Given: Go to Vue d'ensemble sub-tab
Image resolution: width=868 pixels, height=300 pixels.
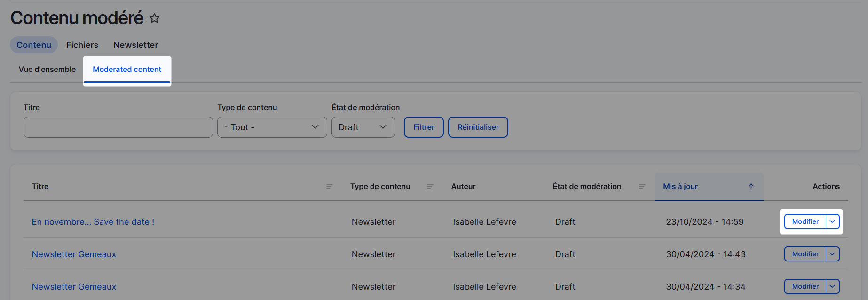Looking at the screenshot, I should [x=47, y=70].
